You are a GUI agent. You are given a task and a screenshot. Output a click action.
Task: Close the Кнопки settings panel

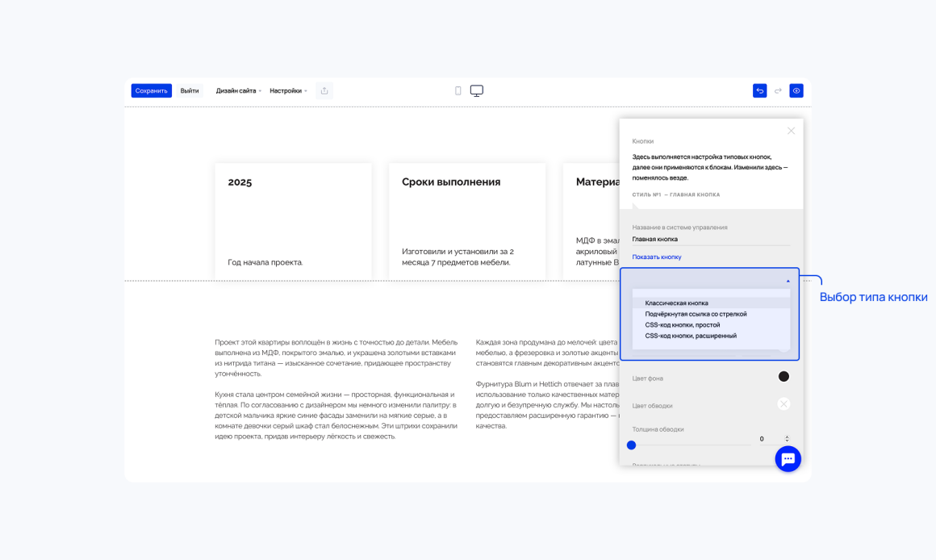click(x=791, y=131)
